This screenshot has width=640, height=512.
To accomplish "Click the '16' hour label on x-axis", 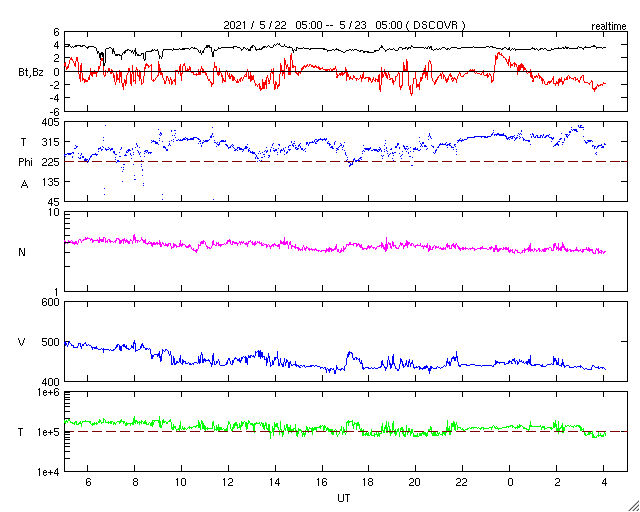I will coord(322,482).
